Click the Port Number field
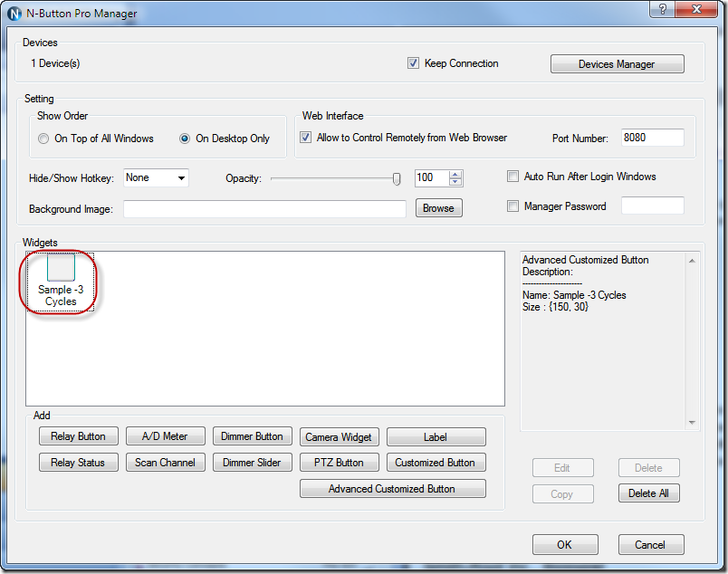 tap(652, 138)
